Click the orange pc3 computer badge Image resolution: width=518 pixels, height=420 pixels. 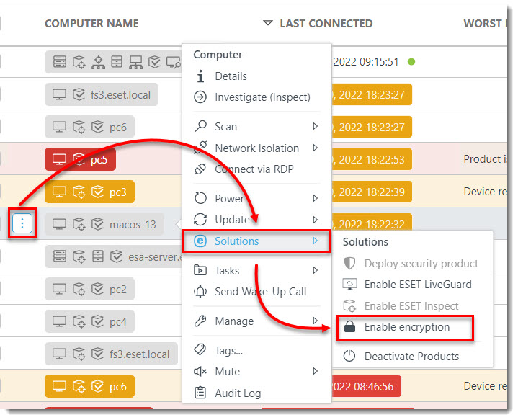pyautogui.click(x=89, y=192)
